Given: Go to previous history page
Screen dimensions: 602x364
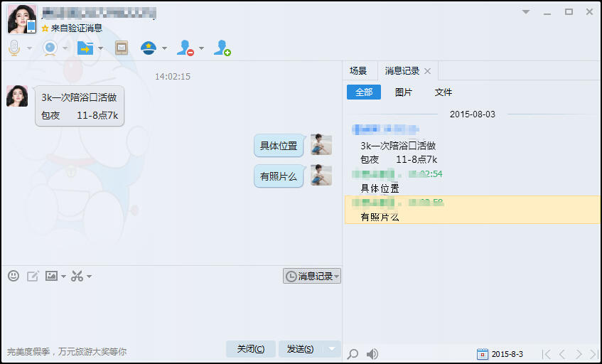Looking at the screenshot, I should (x=561, y=354).
